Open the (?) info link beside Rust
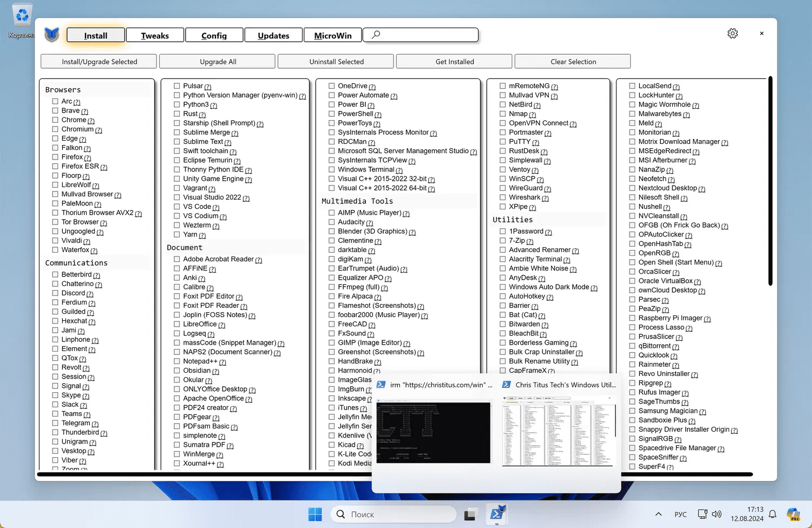 coord(202,115)
